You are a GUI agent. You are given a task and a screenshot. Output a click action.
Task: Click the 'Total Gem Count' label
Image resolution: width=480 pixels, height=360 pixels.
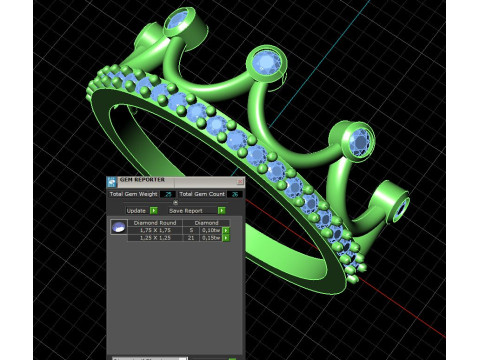point(202,194)
